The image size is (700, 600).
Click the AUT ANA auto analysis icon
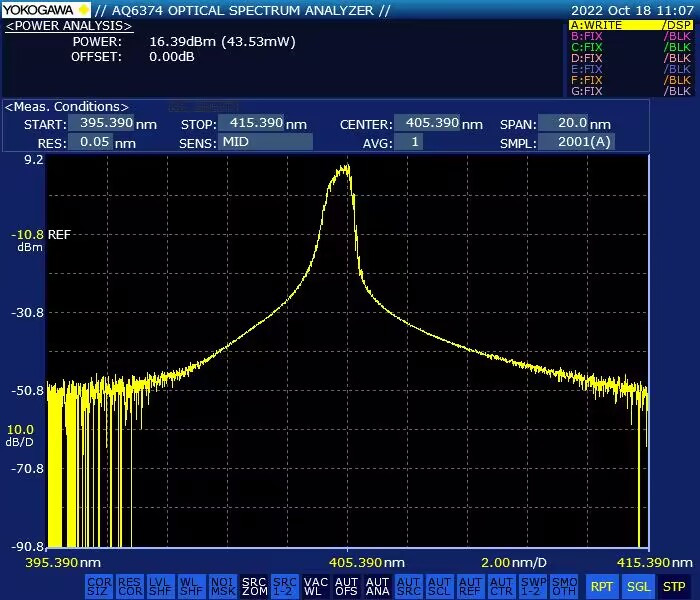pos(377,586)
